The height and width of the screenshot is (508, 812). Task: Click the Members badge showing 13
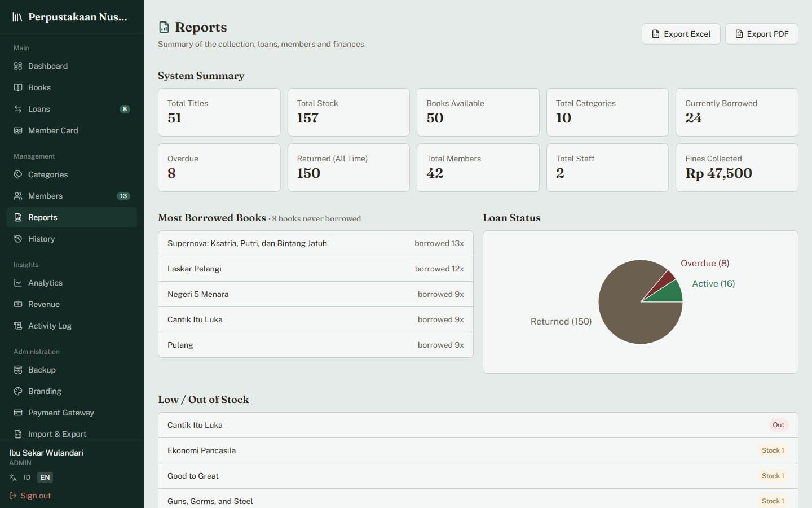(123, 196)
